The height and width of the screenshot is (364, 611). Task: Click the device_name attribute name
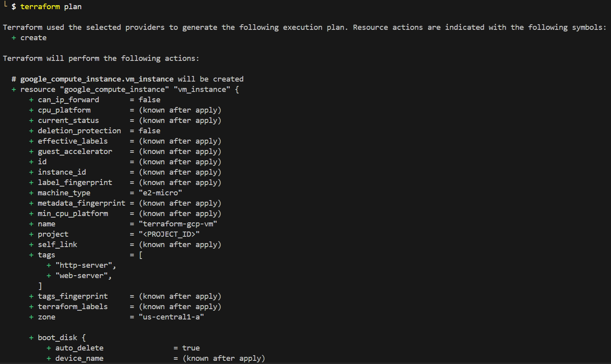pos(79,358)
